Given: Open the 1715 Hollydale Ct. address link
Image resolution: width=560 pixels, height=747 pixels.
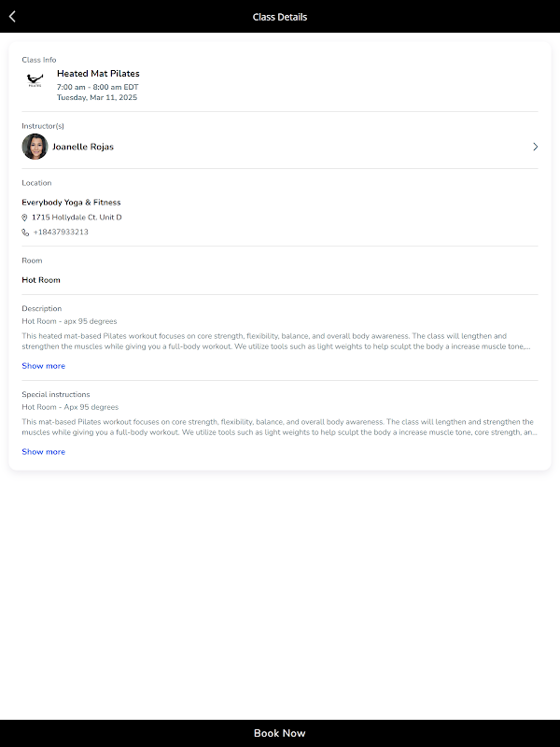Looking at the screenshot, I should click(77, 218).
